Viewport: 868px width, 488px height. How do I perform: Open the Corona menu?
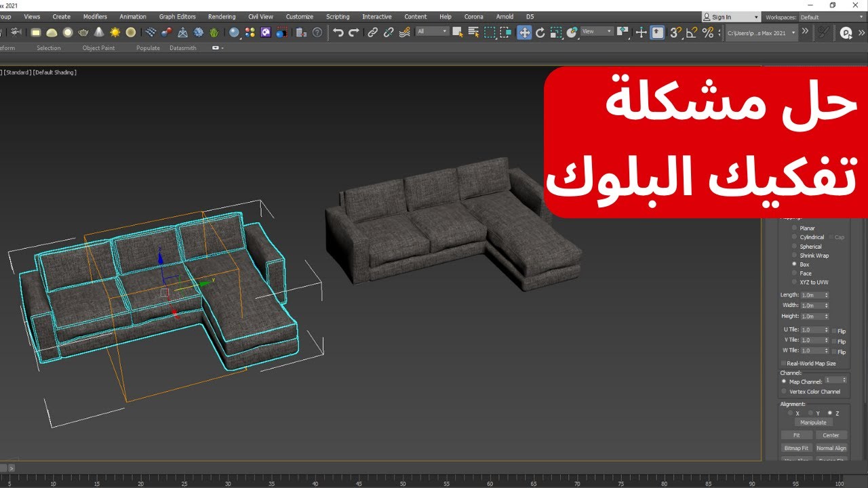473,17
